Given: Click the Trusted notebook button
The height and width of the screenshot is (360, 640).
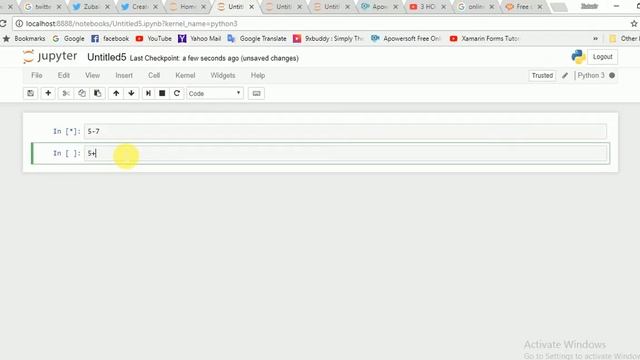Looking at the screenshot, I should point(542,76).
